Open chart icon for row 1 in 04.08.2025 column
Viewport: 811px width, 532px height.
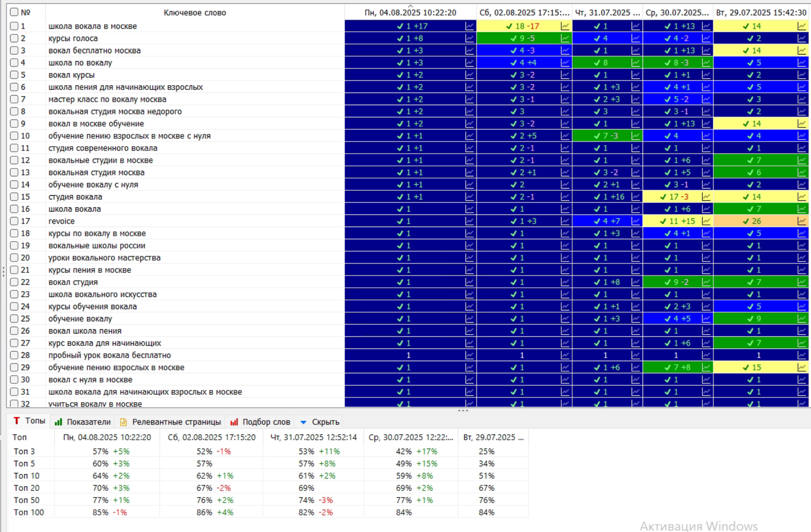coord(470,26)
